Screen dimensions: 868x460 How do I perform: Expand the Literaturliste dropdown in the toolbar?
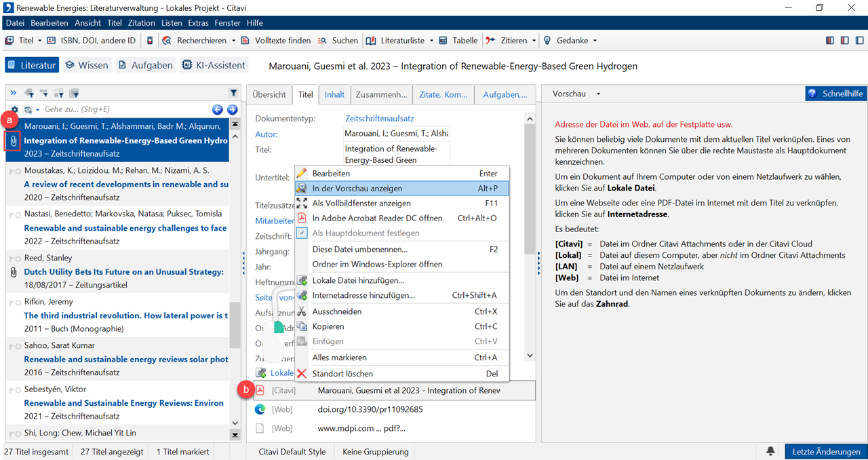point(432,41)
